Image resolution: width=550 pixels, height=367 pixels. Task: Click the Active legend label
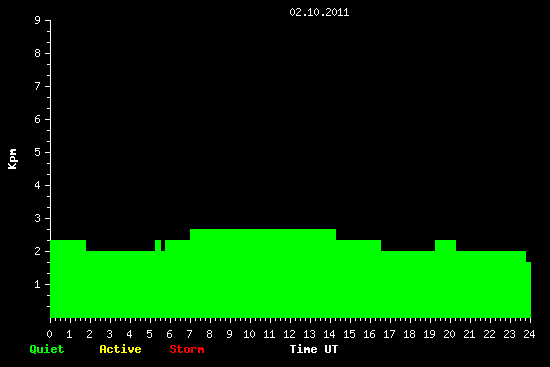pyautogui.click(x=120, y=349)
